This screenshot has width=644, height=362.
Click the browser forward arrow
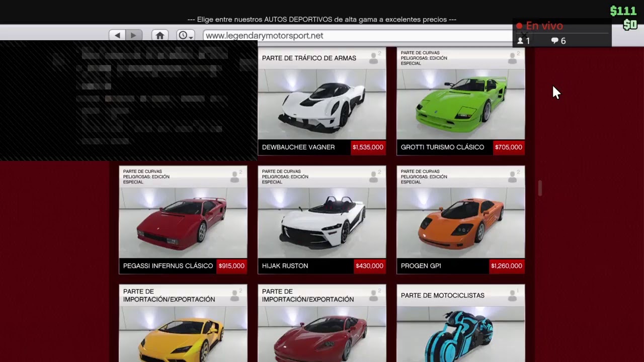point(133,35)
